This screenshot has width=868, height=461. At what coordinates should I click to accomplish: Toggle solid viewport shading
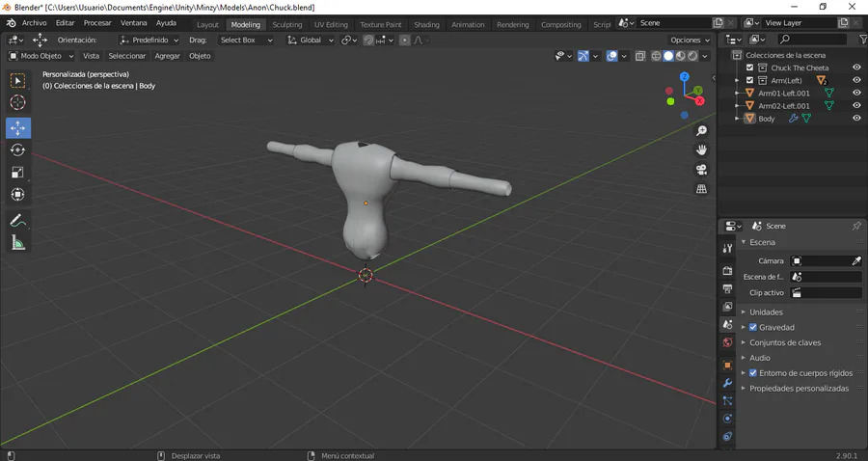pyautogui.click(x=668, y=56)
